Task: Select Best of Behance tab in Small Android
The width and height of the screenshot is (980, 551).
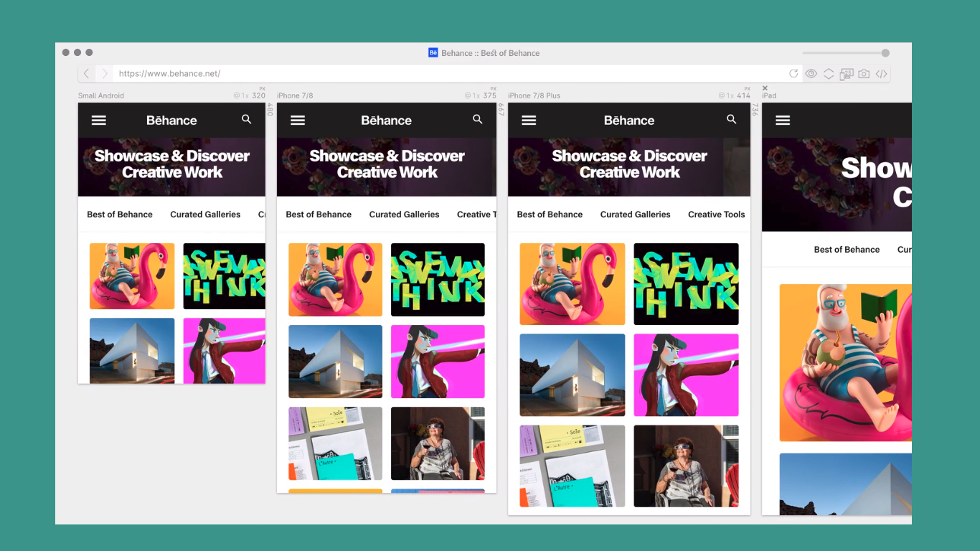Action: [120, 215]
